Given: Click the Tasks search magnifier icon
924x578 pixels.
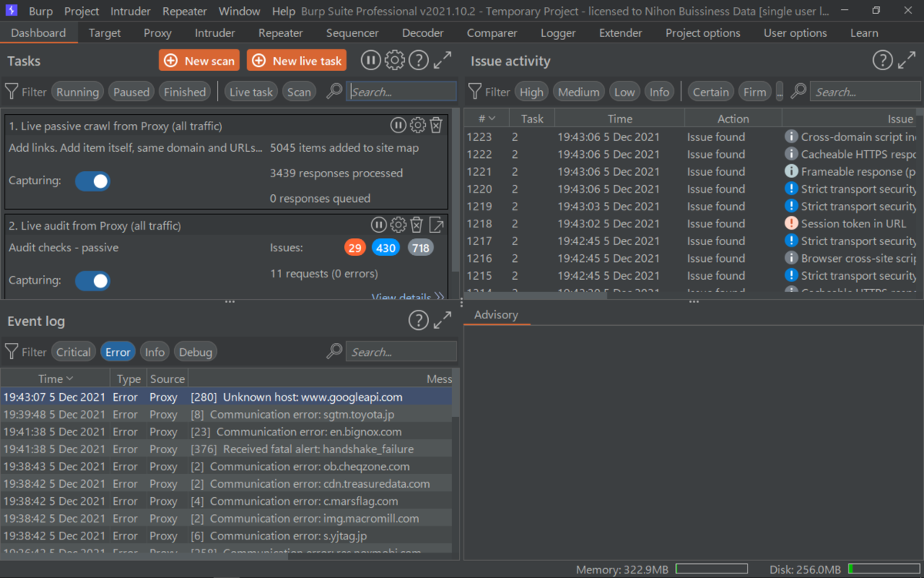Looking at the screenshot, I should coord(334,91).
